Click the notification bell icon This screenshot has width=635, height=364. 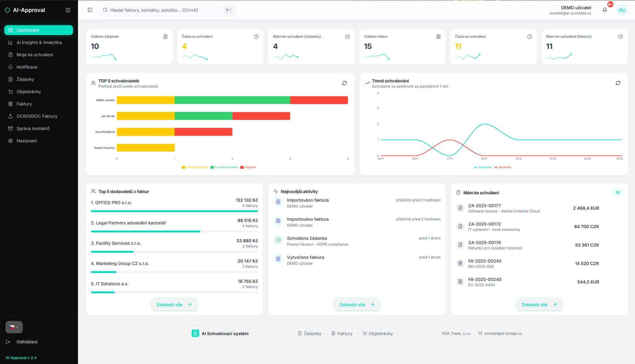pos(605,10)
